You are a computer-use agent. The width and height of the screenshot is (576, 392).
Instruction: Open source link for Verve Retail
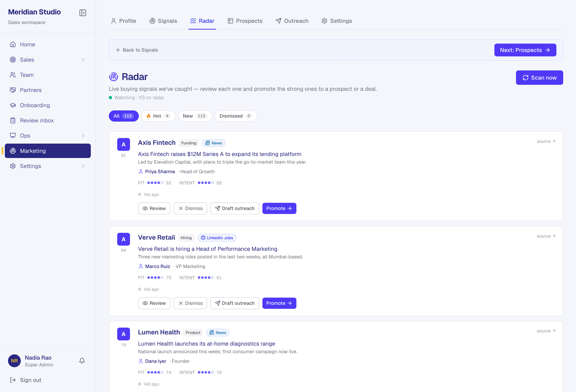click(546, 236)
